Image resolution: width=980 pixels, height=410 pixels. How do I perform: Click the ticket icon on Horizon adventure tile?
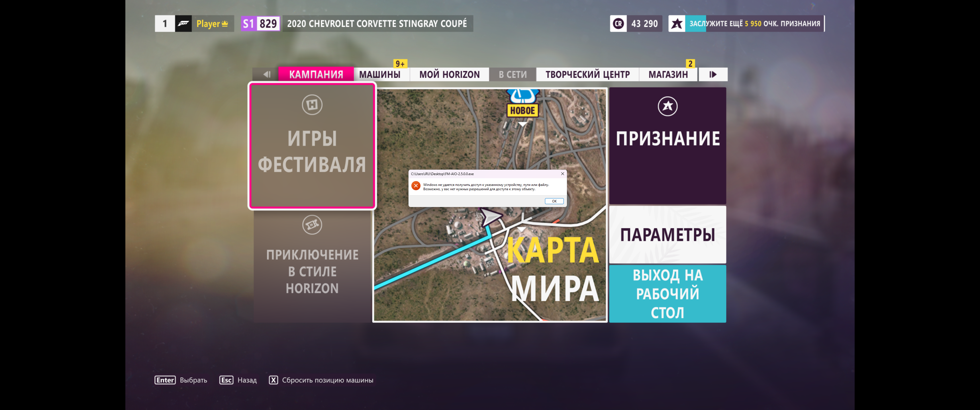312,225
